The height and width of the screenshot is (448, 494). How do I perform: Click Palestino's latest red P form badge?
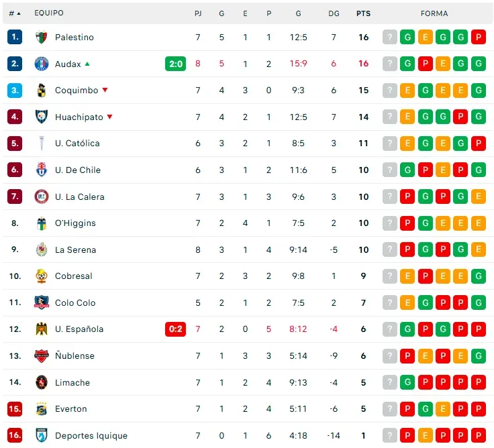pos(479,38)
